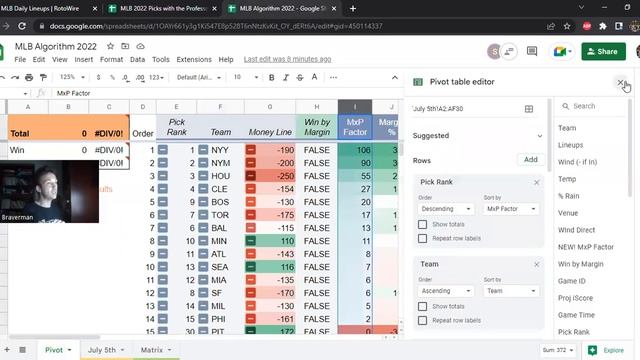This screenshot has width=640, height=360.
Task: Open Last edit was 8 minutes ago link
Action: (287, 60)
